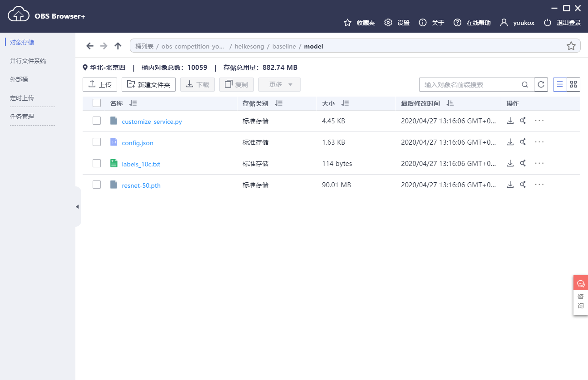Collapse the left sidebar arrow handle

click(x=78, y=207)
